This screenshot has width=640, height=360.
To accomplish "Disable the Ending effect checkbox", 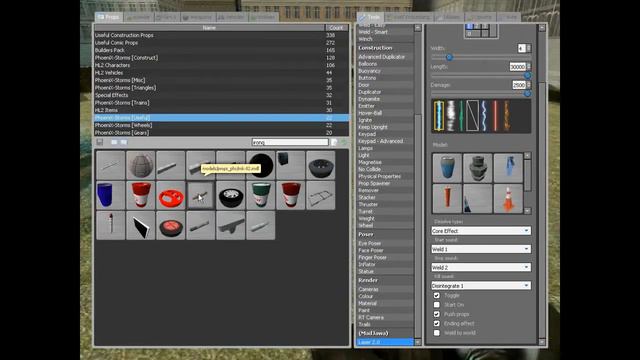I will 437,323.
